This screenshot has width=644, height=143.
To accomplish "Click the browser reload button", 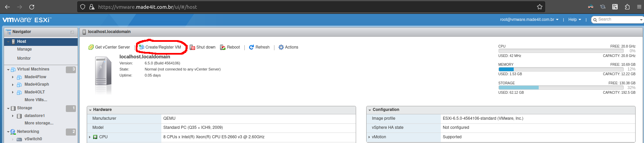I will [x=32, y=7].
